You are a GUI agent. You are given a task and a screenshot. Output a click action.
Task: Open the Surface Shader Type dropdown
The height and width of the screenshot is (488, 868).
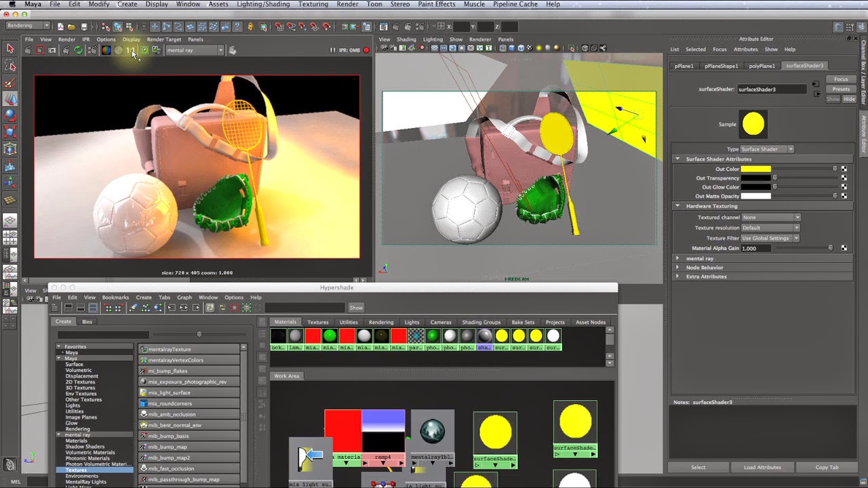click(768, 149)
